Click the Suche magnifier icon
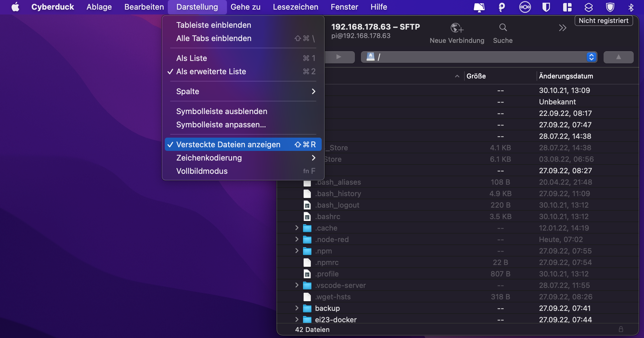Viewport: 644px width, 338px height. pyautogui.click(x=503, y=28)
